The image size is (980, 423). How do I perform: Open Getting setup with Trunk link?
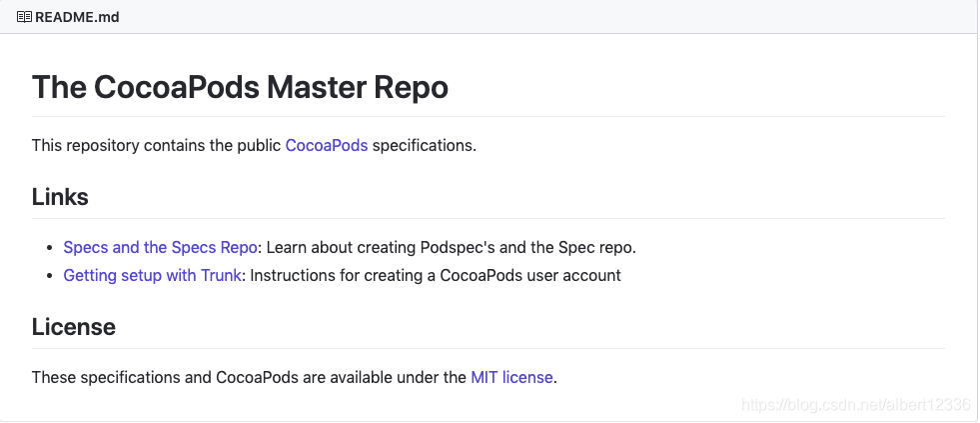(152, 275)
